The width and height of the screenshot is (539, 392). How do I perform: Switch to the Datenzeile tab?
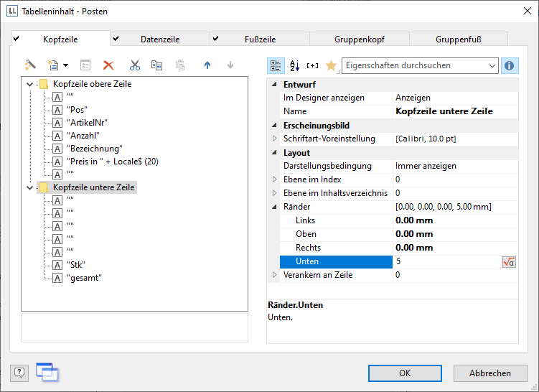(x=160, y=39)
